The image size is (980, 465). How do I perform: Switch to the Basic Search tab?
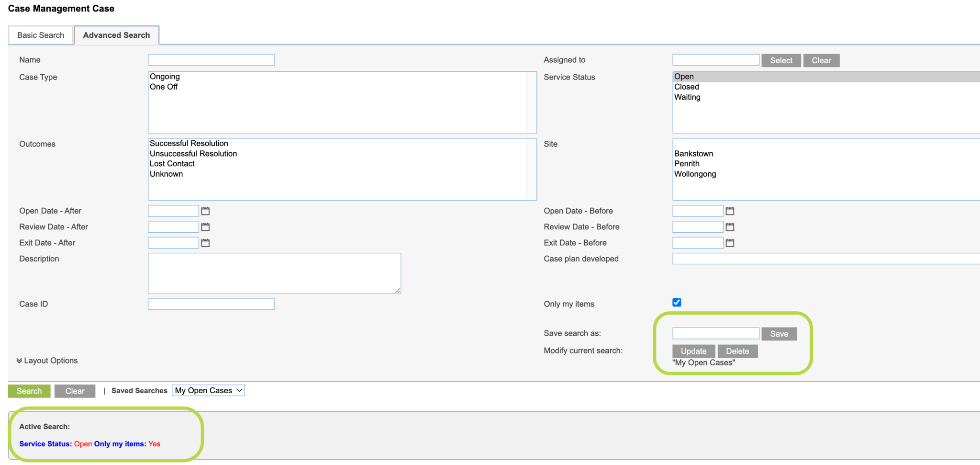point(41,35)
